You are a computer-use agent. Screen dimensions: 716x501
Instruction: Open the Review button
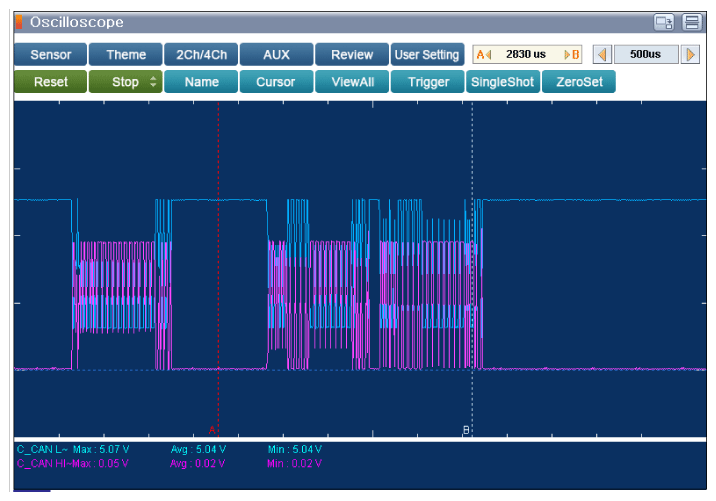click(352, 55)
